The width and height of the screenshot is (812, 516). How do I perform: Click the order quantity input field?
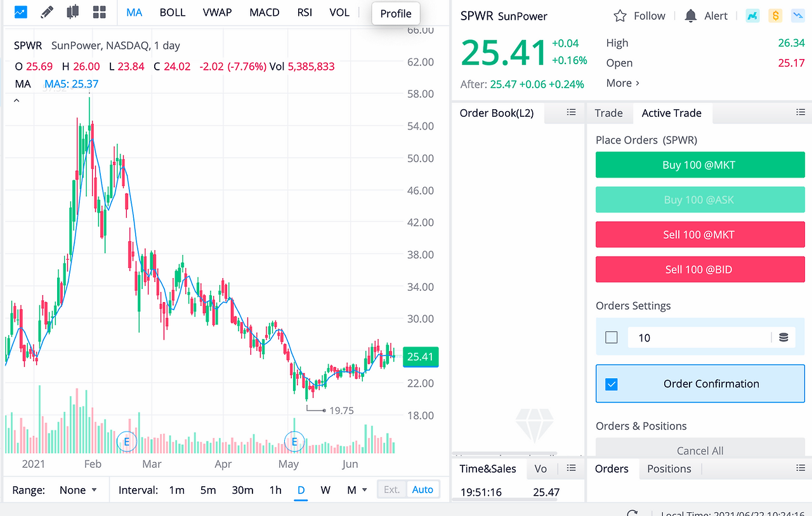click(x=698, y=338)
